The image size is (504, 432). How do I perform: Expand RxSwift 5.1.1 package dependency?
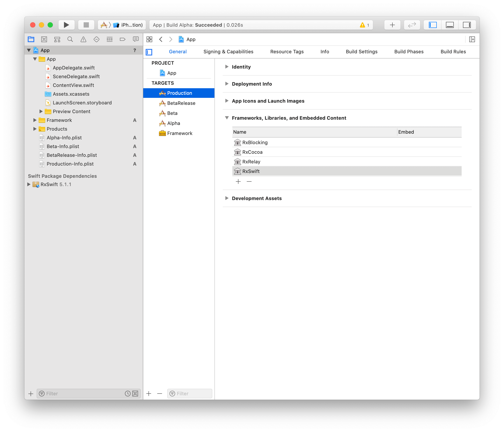click(x=29, y=184)
